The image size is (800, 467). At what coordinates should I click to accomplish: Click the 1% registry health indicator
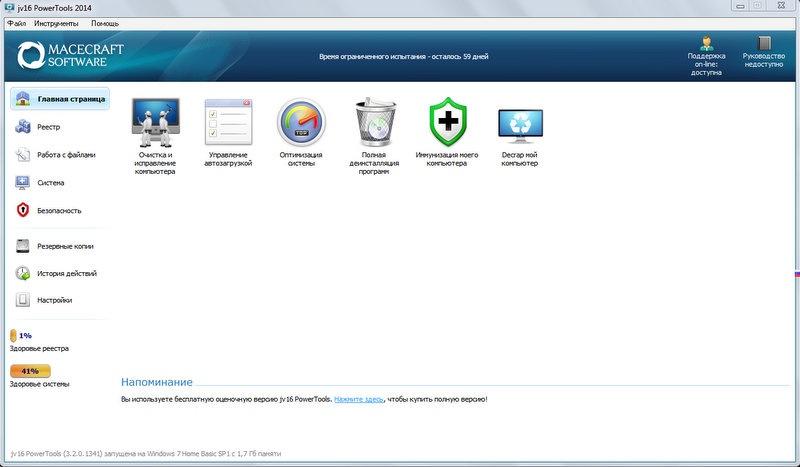(21, 335)
